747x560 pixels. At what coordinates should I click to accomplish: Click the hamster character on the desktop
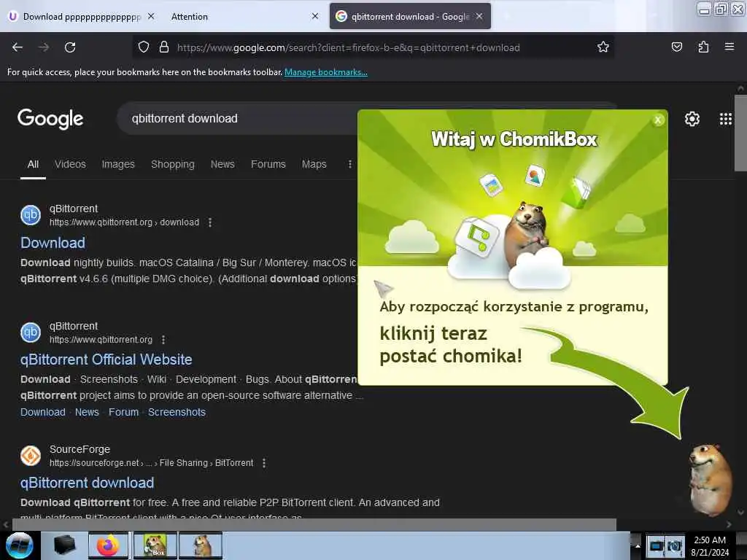point(710,480)
